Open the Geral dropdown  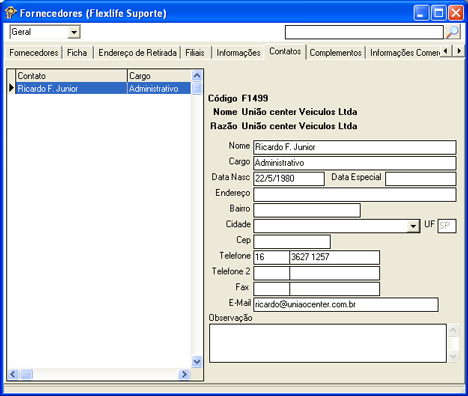[74, 32]
